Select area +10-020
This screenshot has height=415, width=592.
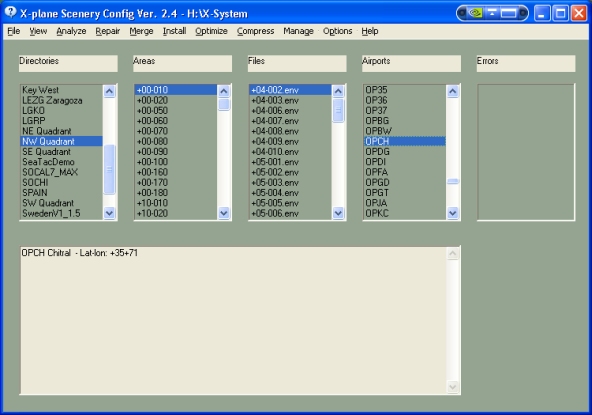click(x=176, y=213)
